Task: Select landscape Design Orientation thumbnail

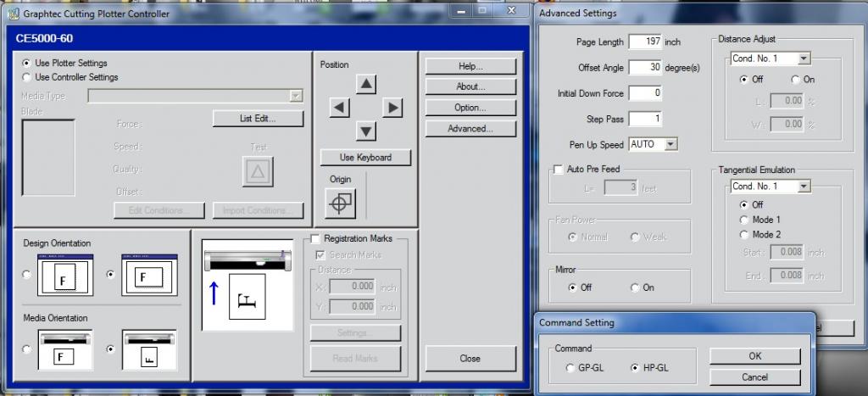Action: (x=148, y=276)
